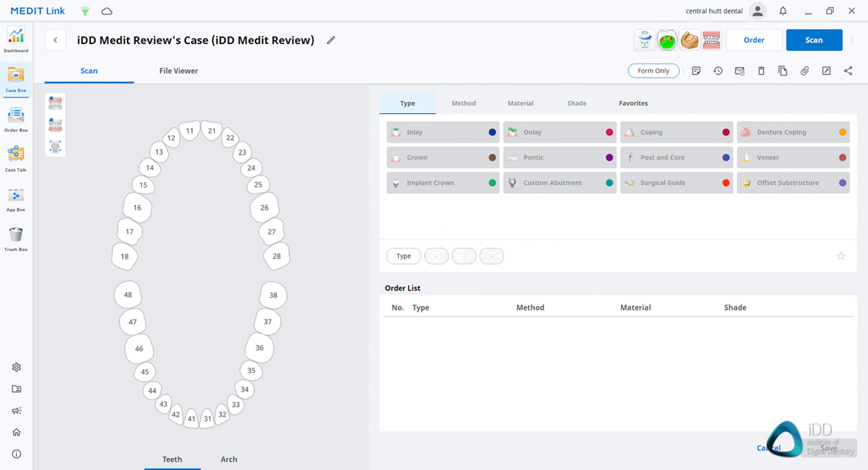Click the trash can icon in toolbar
Image resolution: width=868 pixels, height=470 pixels.
point(761,71)
